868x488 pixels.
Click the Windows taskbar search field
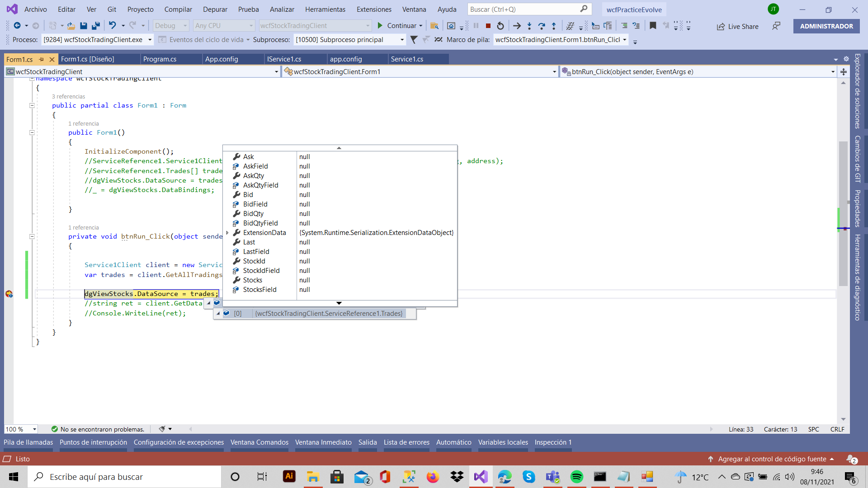click(124, 477)
